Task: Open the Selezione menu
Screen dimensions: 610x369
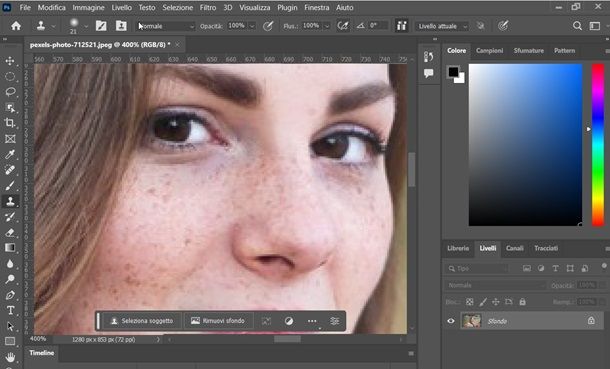Action: pyautogui.click(x=177, y=7)
